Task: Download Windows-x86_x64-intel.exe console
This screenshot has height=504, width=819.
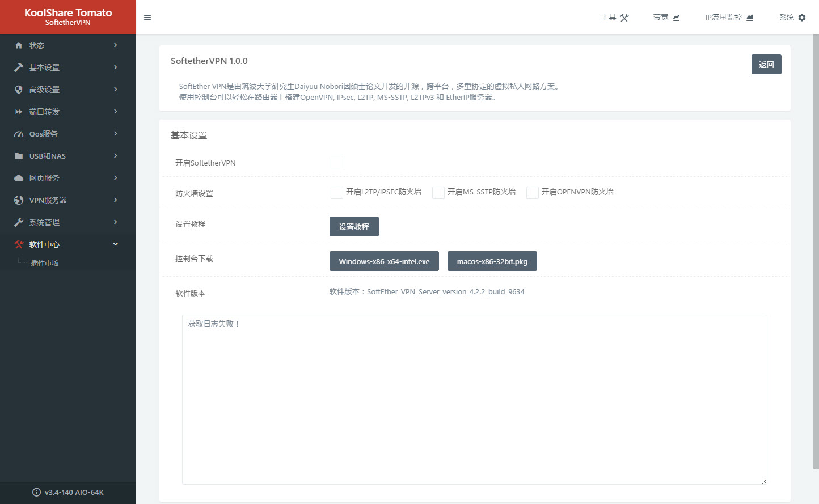Action: 384,261
